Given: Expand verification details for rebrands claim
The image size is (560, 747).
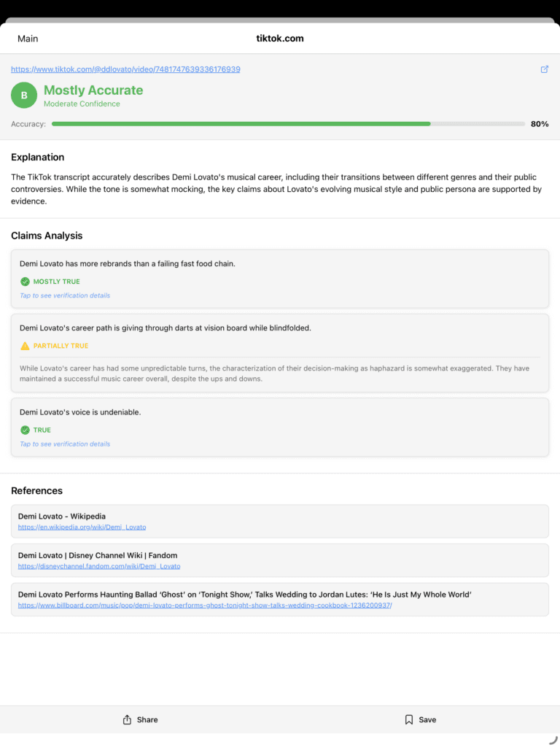Looking at the screenshot, I should coord(65,295).
